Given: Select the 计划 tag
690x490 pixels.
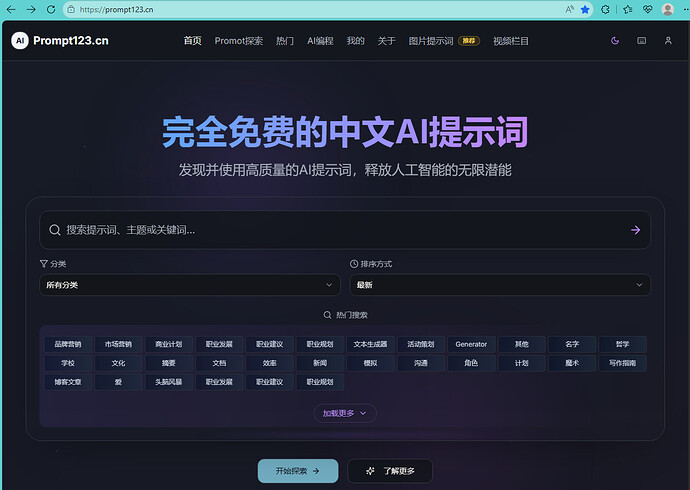Looking at the screenshot, I should (x=521, y=363).
